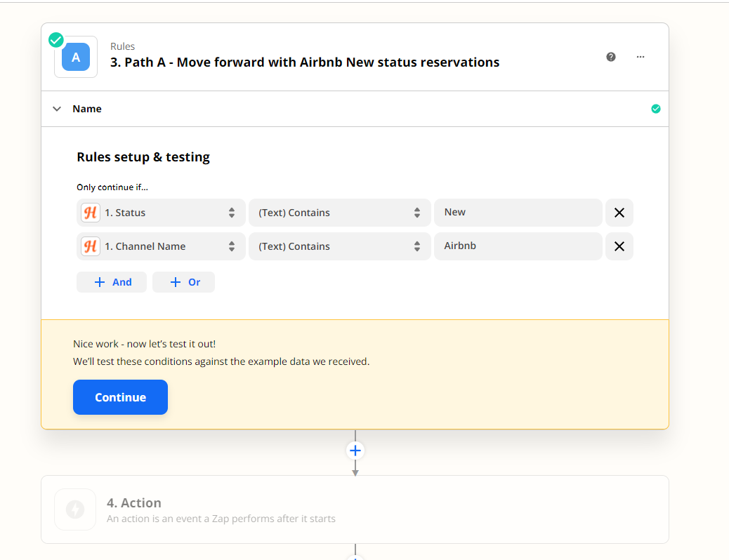Viewport: 729px width, 560px height.
Task: Click the Path A blue step icon
Action: pyautogui.click(x=76, y=57)
